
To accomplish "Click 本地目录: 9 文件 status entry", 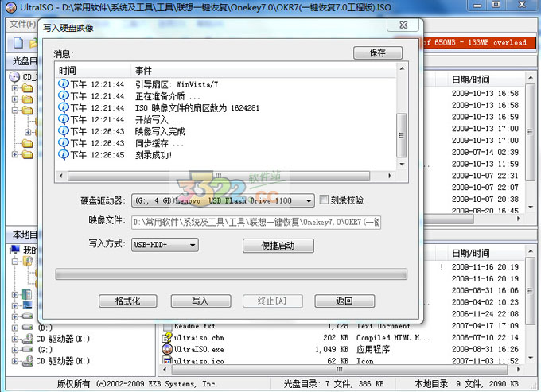I will 466,384.
